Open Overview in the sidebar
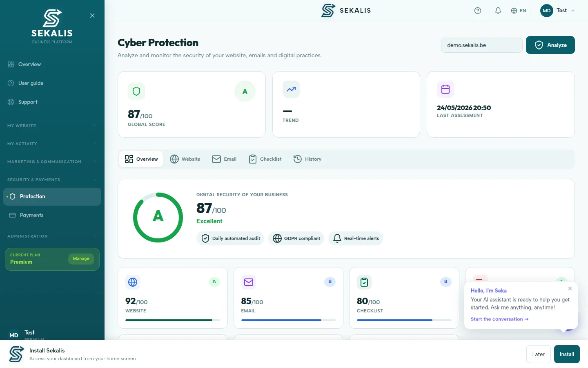 pos(52,64)
